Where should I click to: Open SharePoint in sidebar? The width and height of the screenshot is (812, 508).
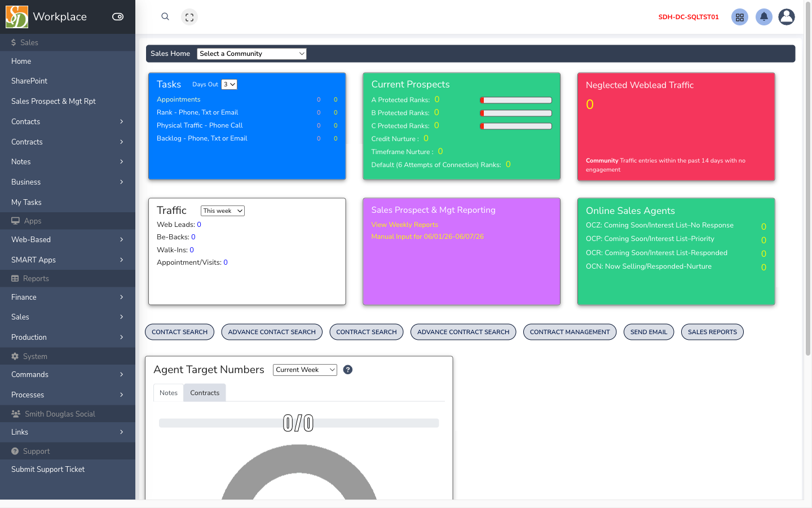pyautogui.click(x=68, y=81)
